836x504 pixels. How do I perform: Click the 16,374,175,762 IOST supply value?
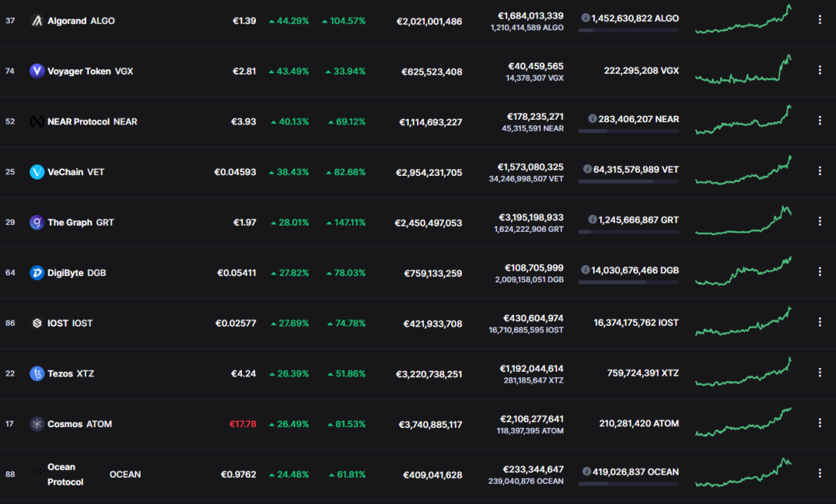click(x=636, y=323)
